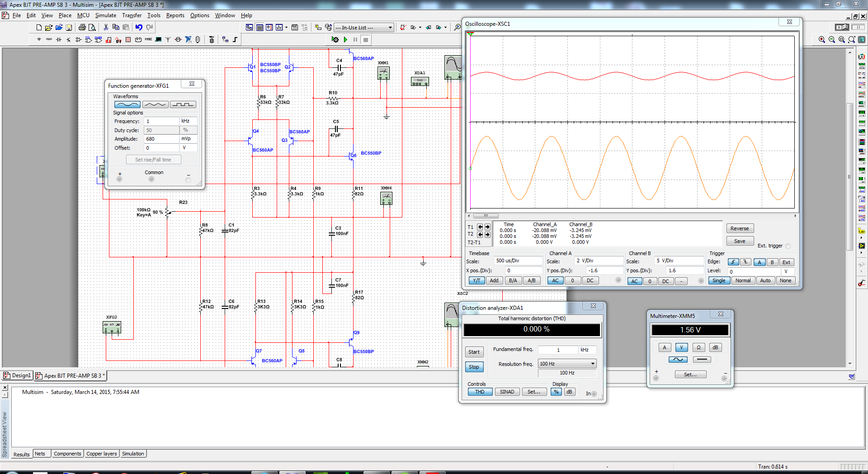Open the Place menu

[65, 15]
